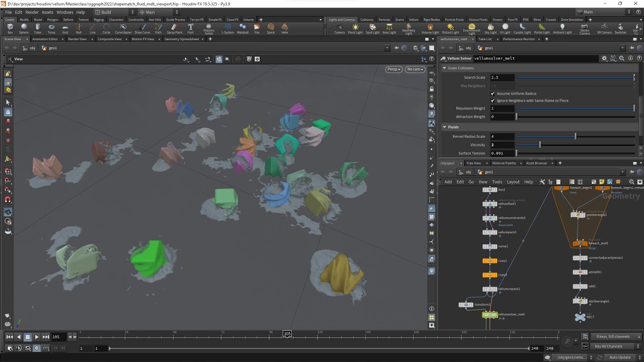Toggle the Real Time playback button
Image resolution: width=644 pixels, height=362 pixels.
pos(37,348)
